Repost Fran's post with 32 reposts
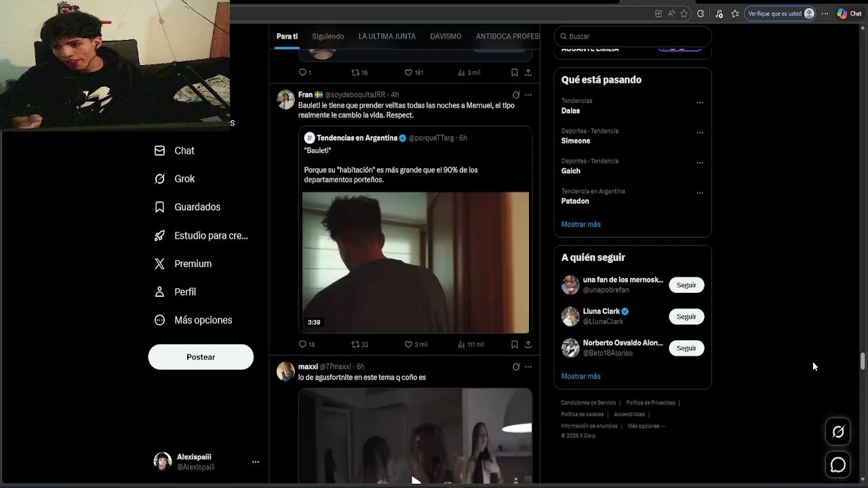 tap(359, 344)
